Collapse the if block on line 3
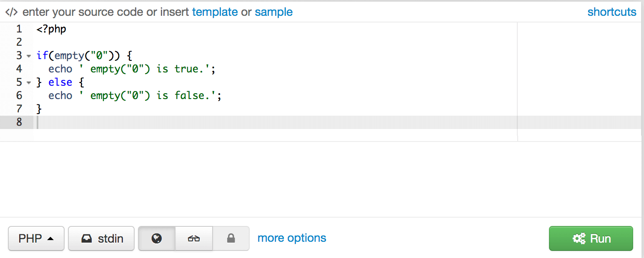The width and height of the screenshot is (644, 258). point(29,56)
